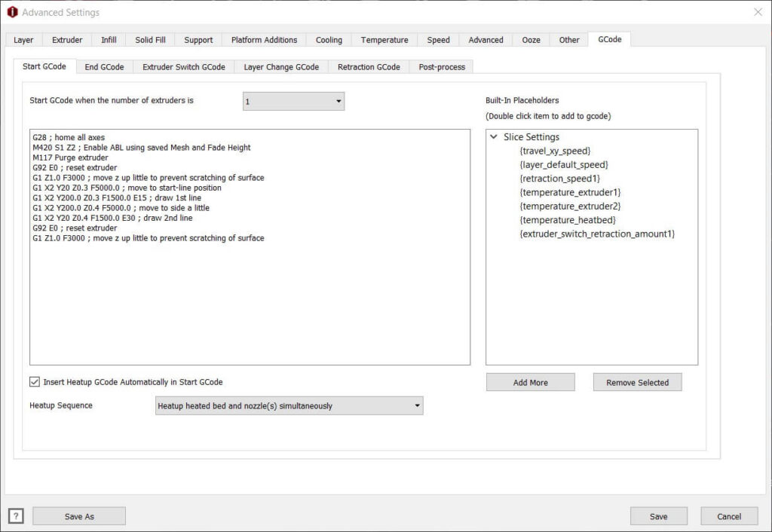Click the Save As button
The width and height of the screenshot is (772, 532).
point(79,516)
